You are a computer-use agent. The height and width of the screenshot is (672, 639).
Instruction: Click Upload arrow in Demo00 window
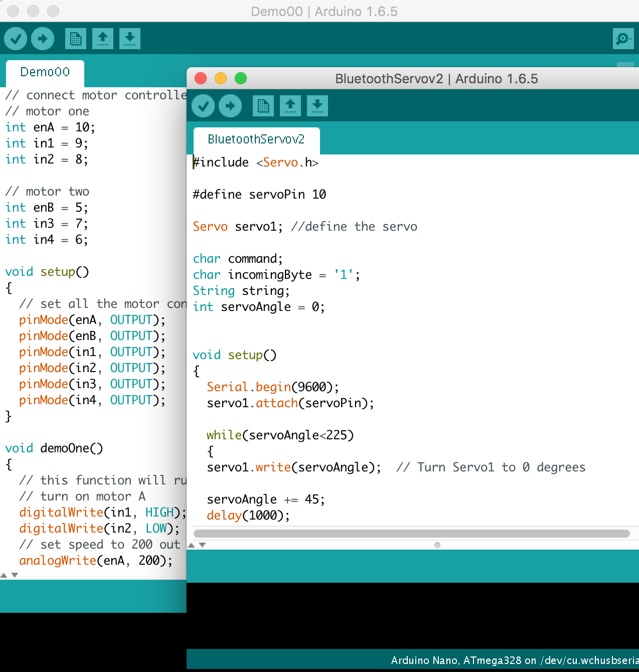[x=43, y=39]
